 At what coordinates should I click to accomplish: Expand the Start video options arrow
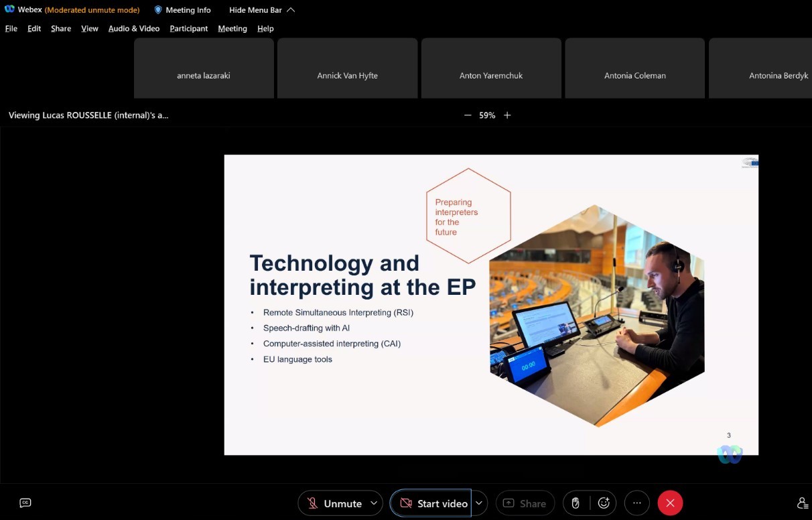pyautogui.click(x=478, y=503)
